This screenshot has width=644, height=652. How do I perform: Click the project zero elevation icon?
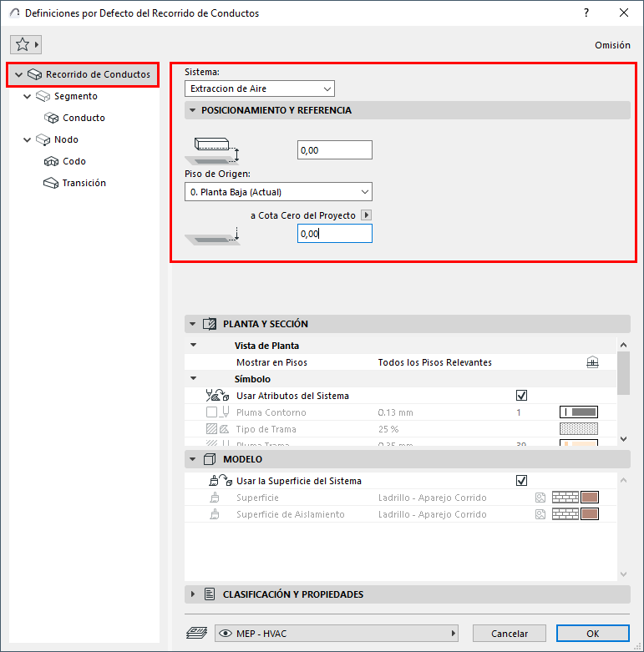tap(213, 235)
